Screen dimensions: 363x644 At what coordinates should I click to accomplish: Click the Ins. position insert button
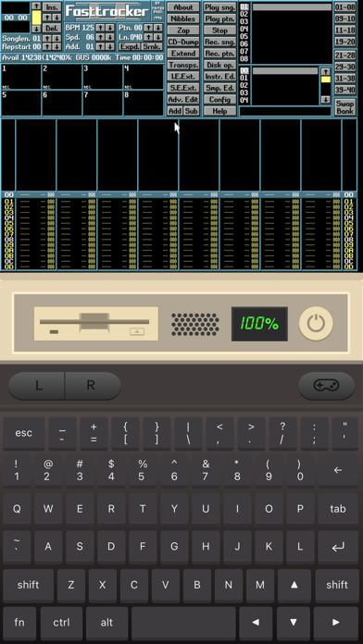(x=52, y=7)
